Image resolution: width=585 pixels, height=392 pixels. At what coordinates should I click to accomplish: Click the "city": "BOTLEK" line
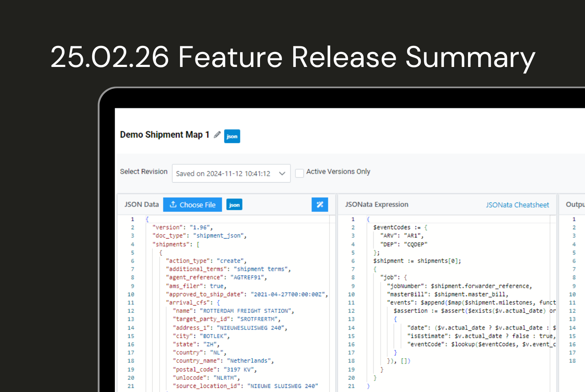pos(201,336)
